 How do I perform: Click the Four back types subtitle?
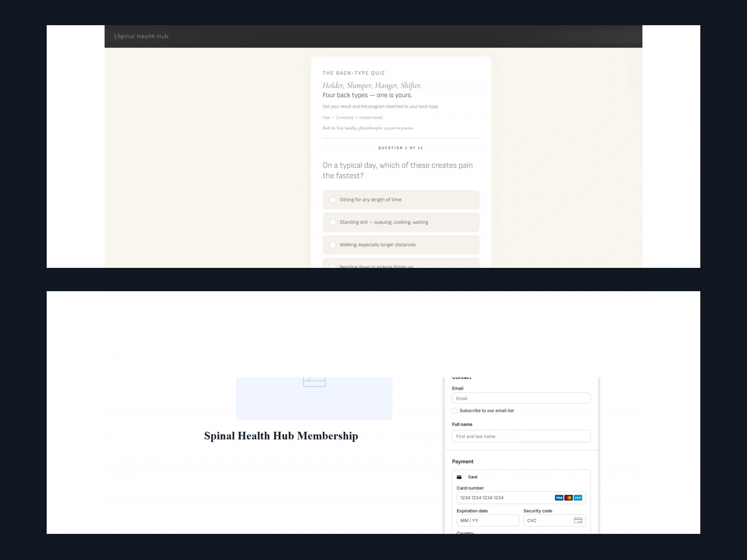(367, 95)
